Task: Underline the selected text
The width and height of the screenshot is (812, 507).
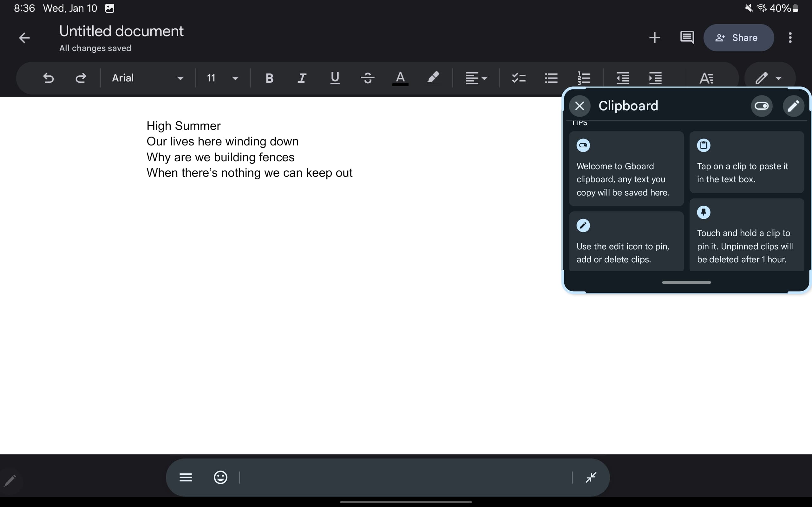Action: coord(335,78)
